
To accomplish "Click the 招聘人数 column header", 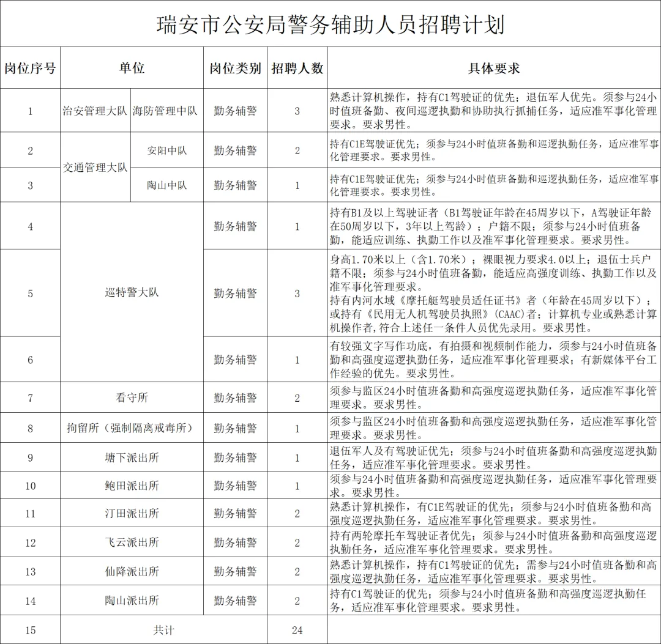I will (x=297, y=68).
